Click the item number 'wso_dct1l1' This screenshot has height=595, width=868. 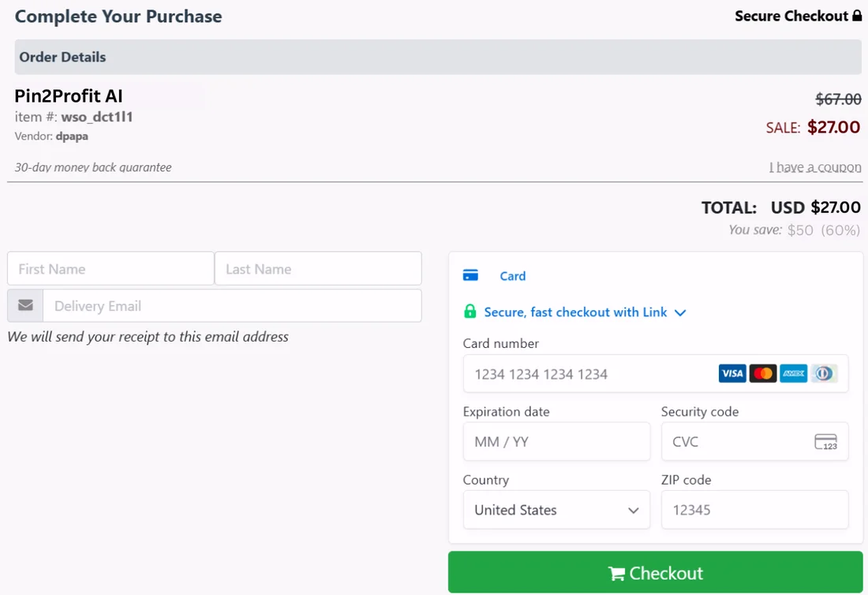(x=97, y=117)
